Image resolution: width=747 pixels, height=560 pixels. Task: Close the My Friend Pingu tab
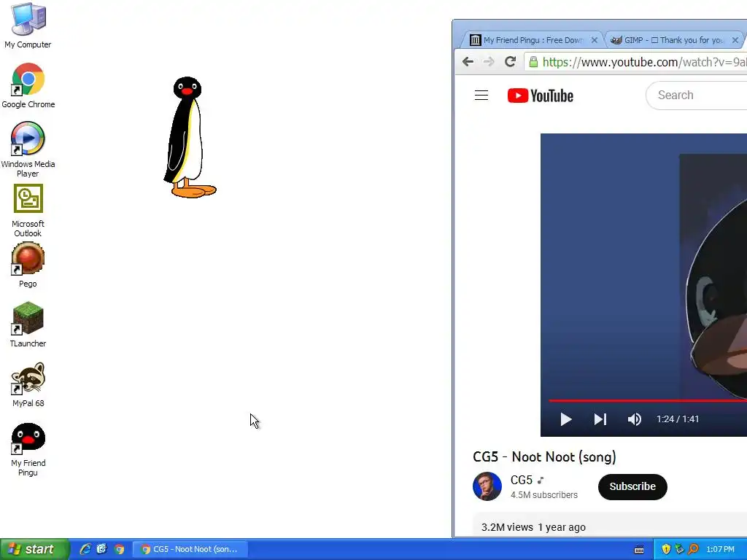point(594,40)
